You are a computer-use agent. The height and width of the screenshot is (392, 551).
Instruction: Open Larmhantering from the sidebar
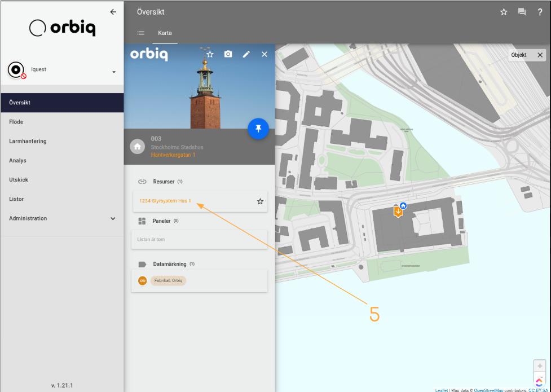pos(28,141)
